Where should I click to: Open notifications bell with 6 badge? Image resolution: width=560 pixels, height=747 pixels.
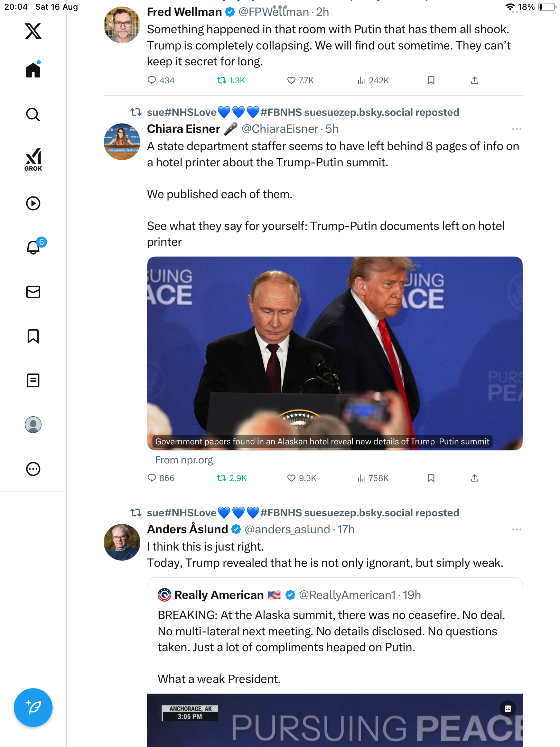[34, 247]
